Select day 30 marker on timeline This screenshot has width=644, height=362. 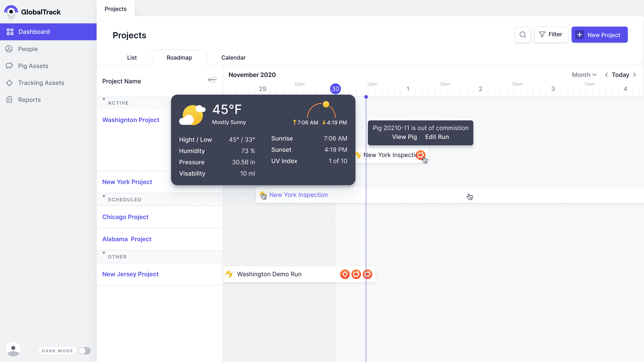tap(335, 89)
